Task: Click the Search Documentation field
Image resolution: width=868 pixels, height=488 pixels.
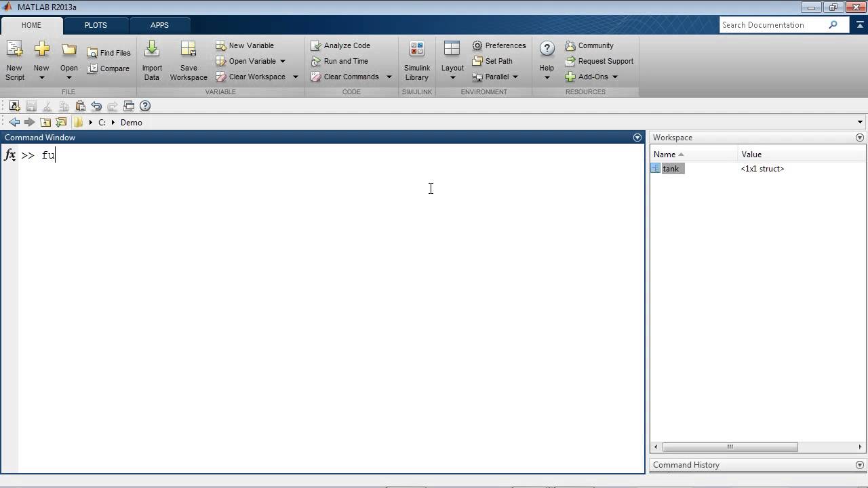Action: [x=772, y=25]
